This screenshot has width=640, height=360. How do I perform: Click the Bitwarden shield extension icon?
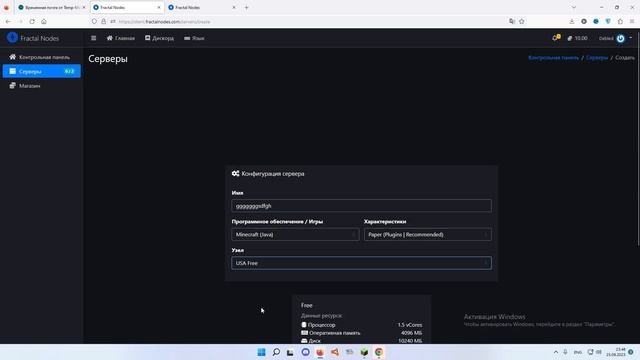pyautogui.click(x=608, y=21)
